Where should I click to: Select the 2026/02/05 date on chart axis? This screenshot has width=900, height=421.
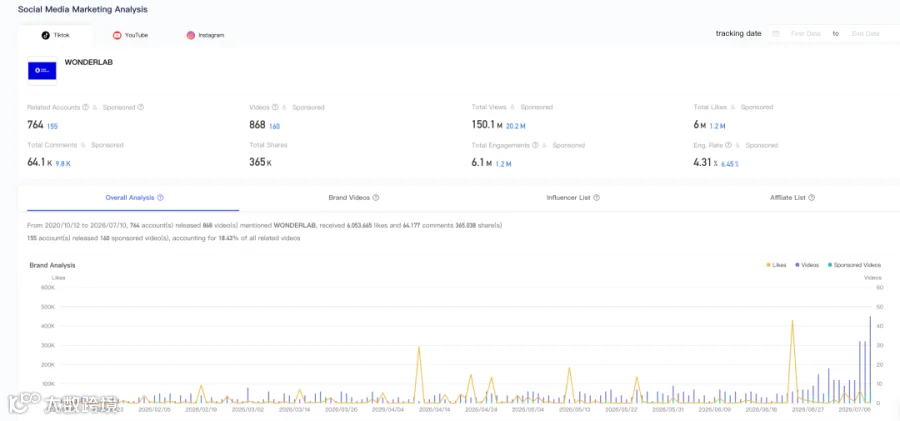(x=156, y=410)
